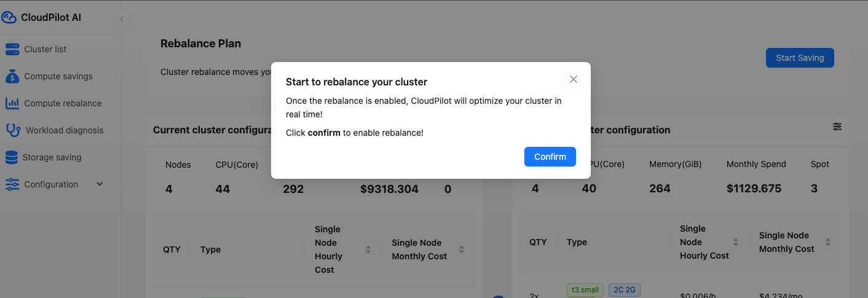Click the Configuration sliders icon in sidebar
The width and height of the screenshot is (868, 298).
(x=12, y=184)
